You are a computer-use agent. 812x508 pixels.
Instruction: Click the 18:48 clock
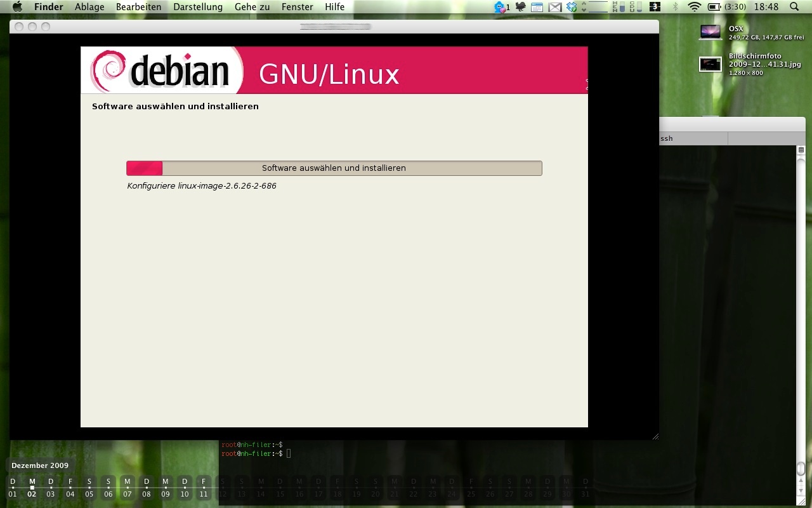(767, 7)
